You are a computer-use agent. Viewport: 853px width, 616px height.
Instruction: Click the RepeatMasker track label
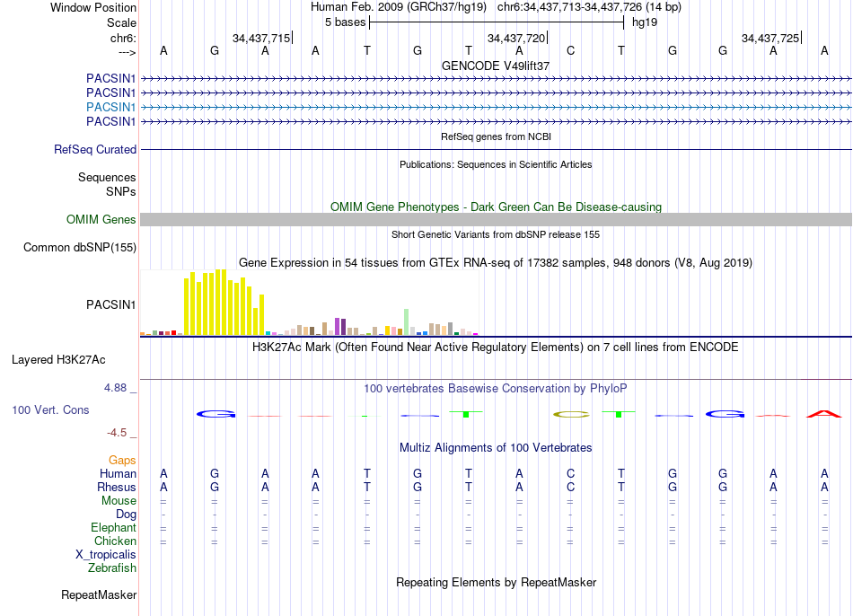pyautogui.click(x=99, y=594)
